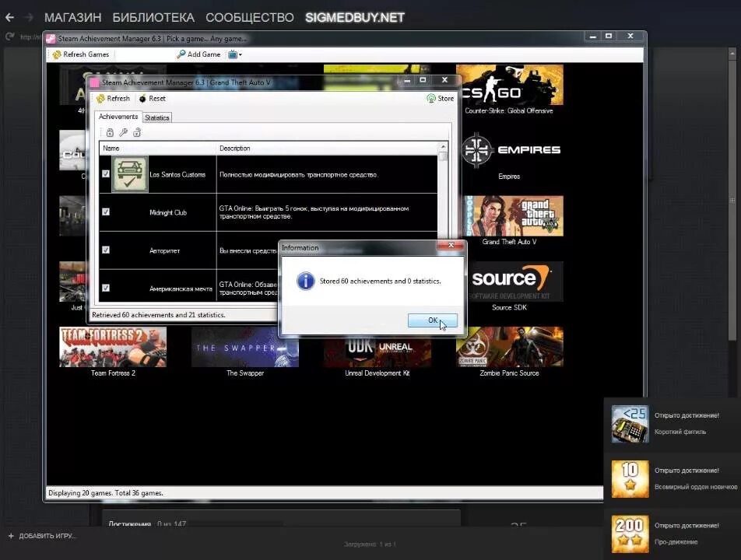Image resolution: width=741 pixels, height=560 pixels.
Task: Click Refresh Games in the game picker window
Action: [81, 54]
